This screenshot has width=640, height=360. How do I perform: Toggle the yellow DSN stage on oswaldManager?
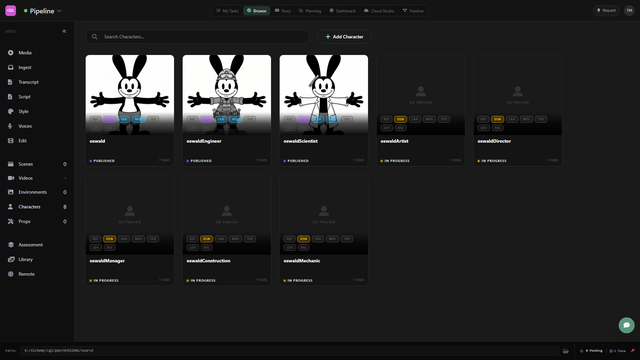[x=109, y=239]
